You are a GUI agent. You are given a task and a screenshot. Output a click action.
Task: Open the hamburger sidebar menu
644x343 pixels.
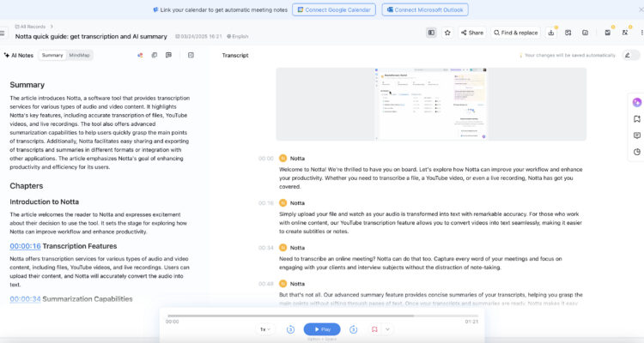click(3, 33)
